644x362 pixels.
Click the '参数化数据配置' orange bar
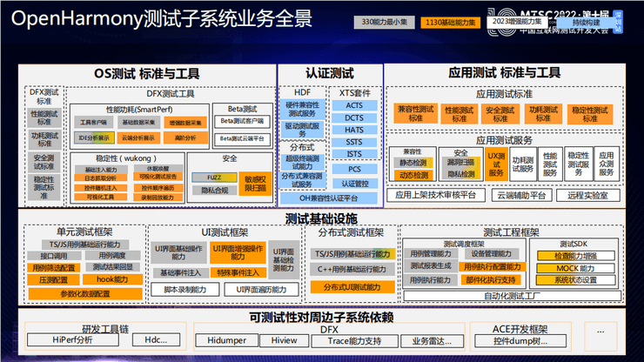coord(85,294)
